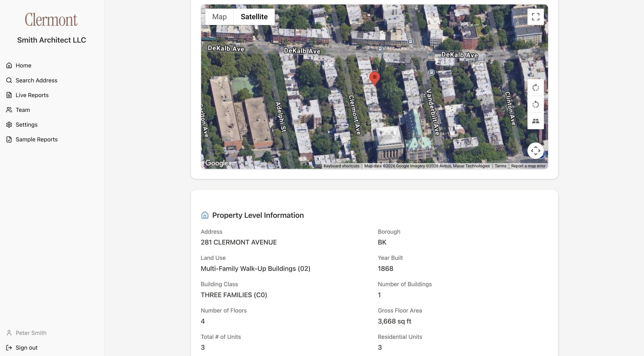Click the Settings gear icon
The width and height of the screenshot is (644, 356).
(9, 125)
